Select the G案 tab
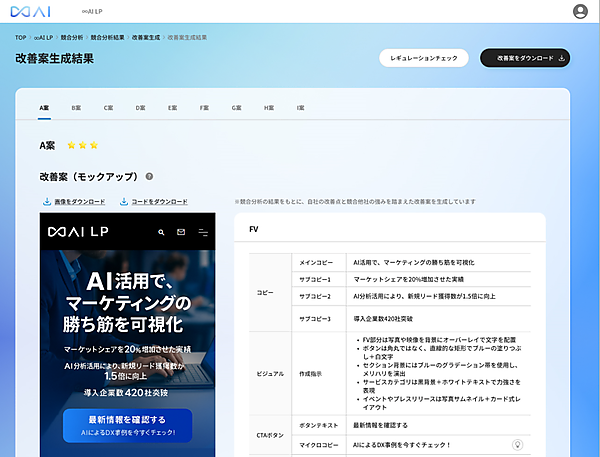Viewport: 600px width, 457px height. (236, 108)
